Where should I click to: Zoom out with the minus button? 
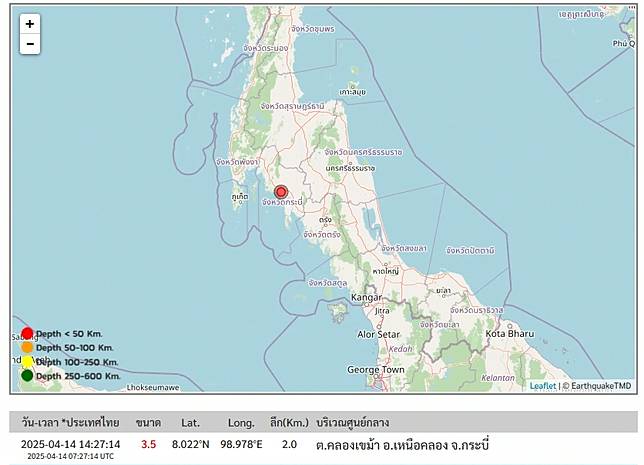coord(30,44)
